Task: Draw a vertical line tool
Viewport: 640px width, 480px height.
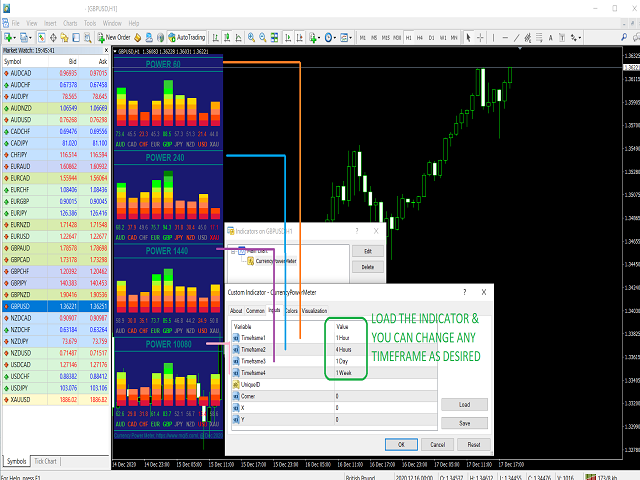Action: tap(493, 38)
